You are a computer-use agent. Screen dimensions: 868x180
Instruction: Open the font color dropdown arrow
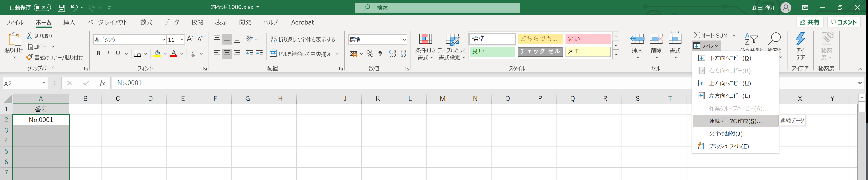coord(182,54)
